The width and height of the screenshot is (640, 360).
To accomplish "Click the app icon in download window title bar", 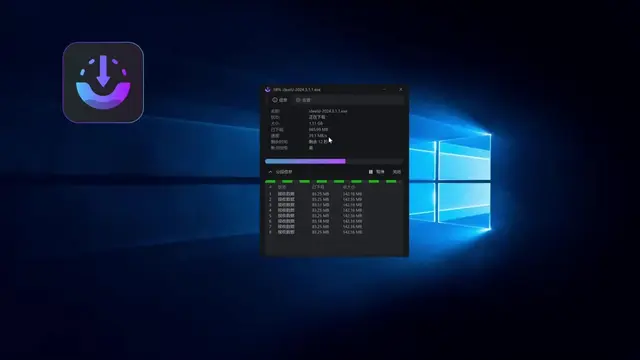I will (268, 89).
